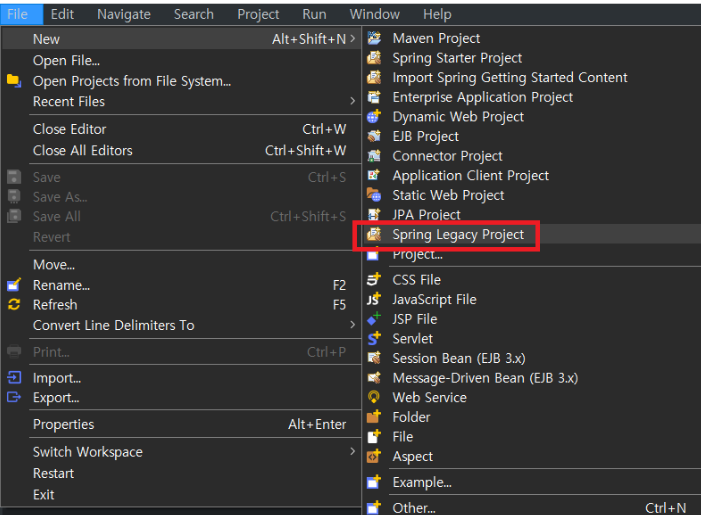Expand the Recent Files submenu arrow
The width and height of the screenshot is (701, 515).
click(352, 101)
